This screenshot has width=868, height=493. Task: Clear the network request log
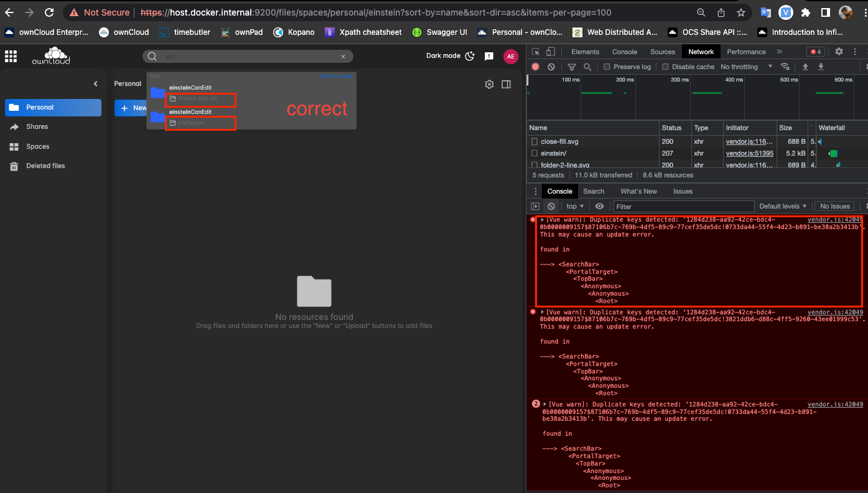551,67
